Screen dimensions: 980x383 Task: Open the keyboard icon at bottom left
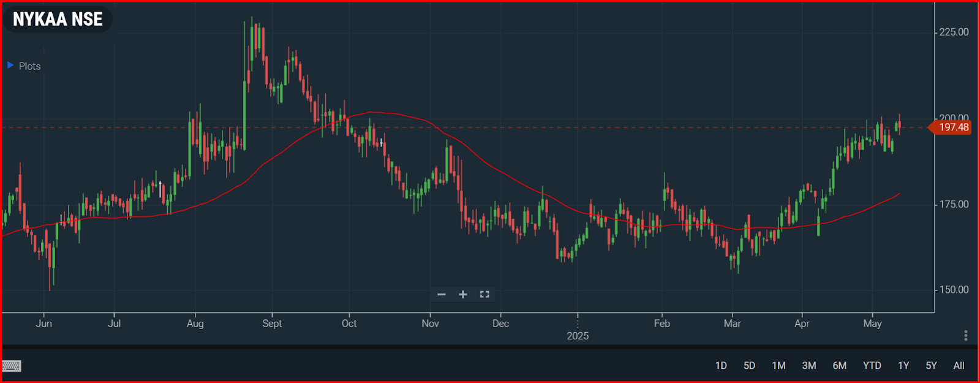(12, 366)
